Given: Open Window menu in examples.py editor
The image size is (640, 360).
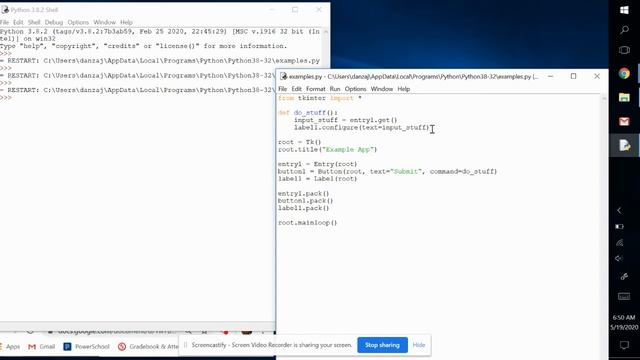Looking at the screenshot, I should point(382,89).
